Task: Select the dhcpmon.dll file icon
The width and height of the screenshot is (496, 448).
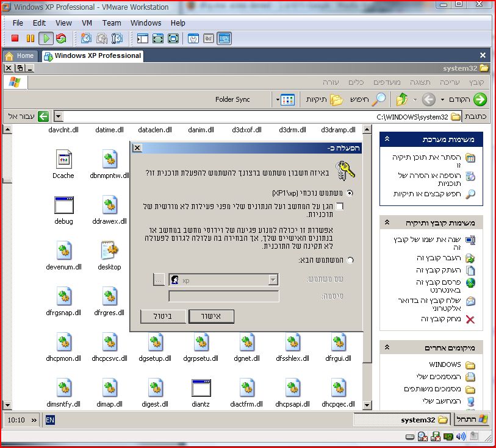Action: tap(63, 342)
